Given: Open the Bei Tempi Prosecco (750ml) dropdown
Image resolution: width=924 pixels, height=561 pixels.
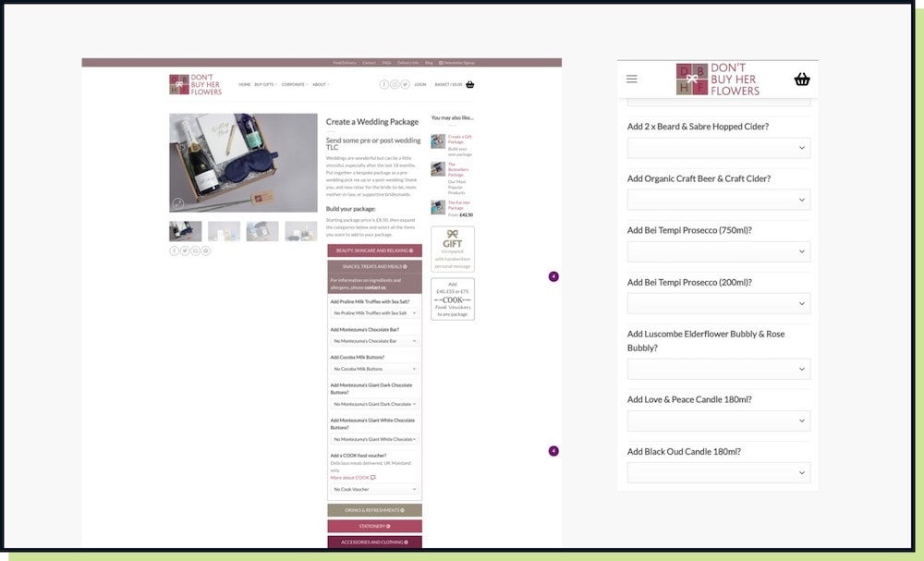Looking at the screenshot, I should pyautogui.click(x=718, y=251).
